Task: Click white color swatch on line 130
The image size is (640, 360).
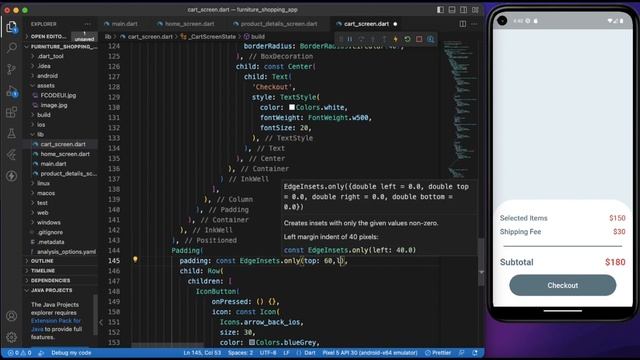Action: click(x=292, y=107)
